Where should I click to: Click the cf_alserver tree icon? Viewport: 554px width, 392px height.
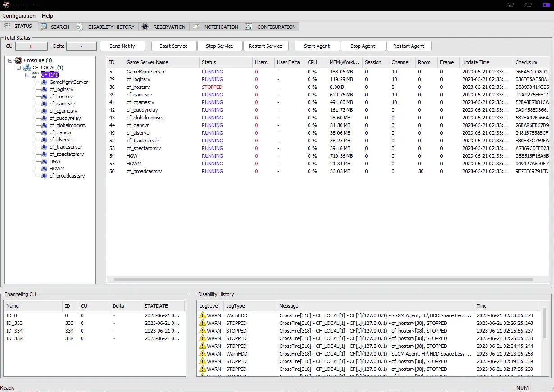(44, 140)
